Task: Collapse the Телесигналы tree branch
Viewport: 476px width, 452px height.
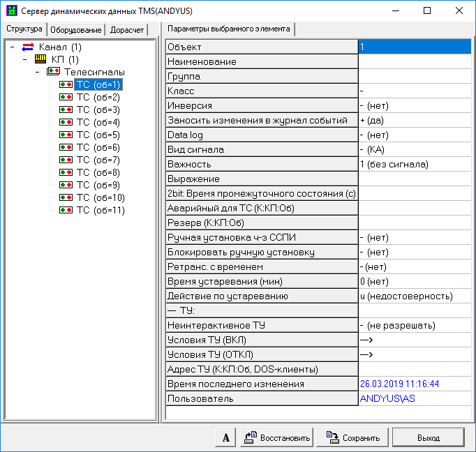Action: 38,73
